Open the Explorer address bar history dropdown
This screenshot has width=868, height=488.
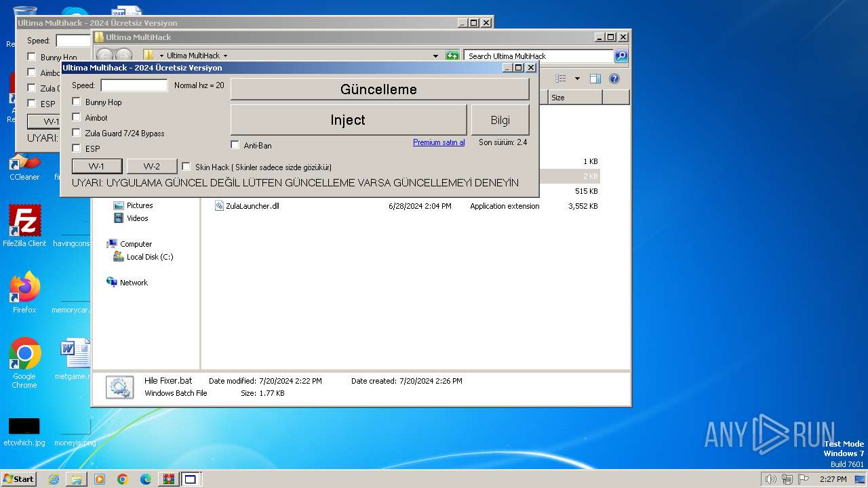pos(435,56)
